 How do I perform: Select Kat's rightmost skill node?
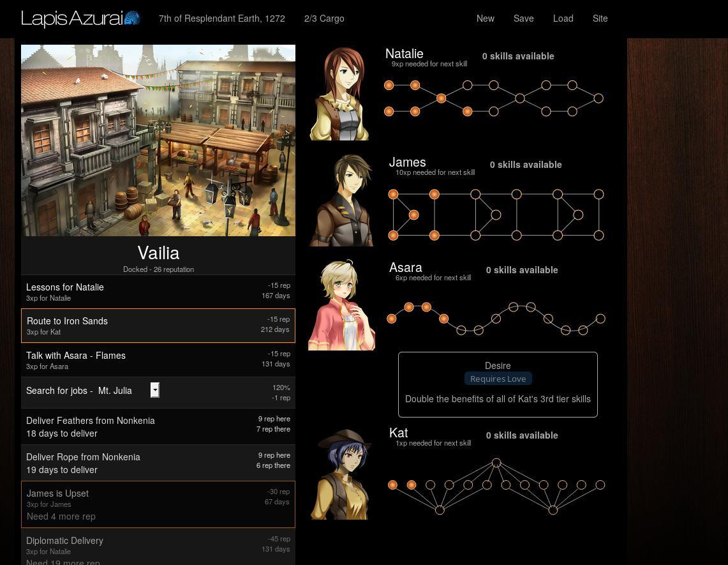(600, 485)
